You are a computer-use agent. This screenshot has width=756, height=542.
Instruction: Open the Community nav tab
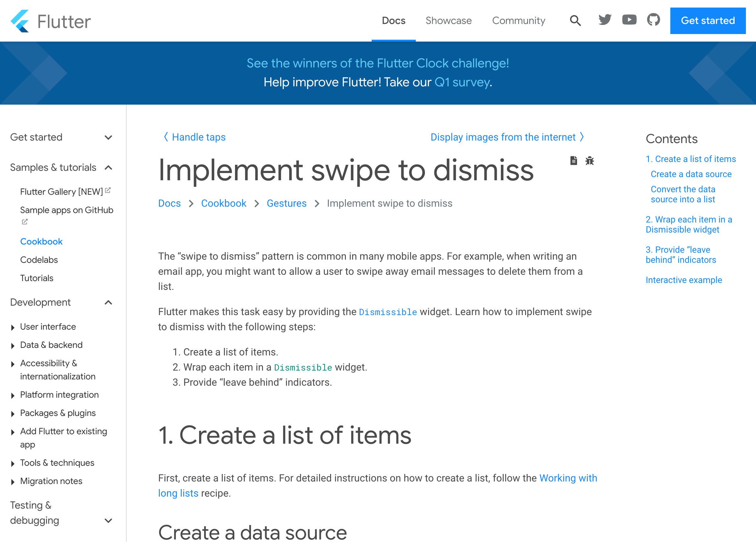point(518,21)
